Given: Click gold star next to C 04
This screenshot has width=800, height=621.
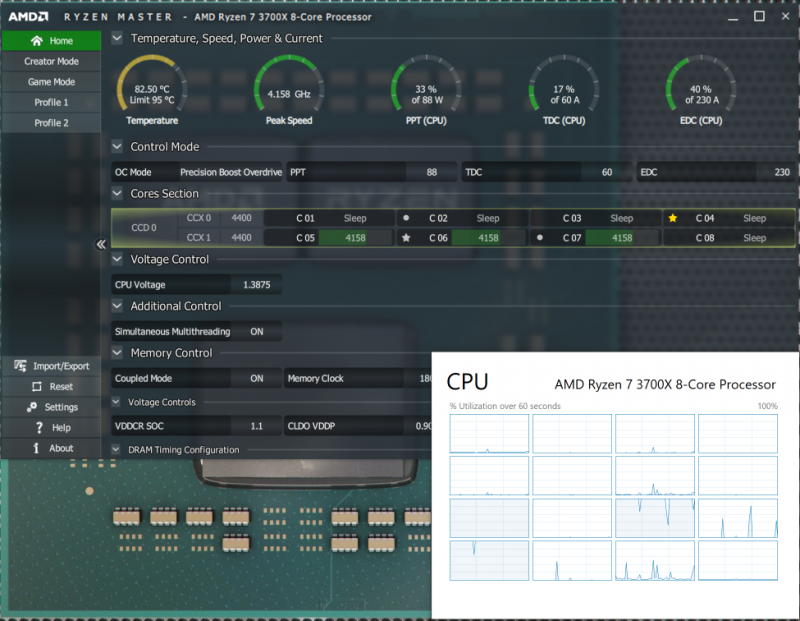Looking at the screenshot, I should click(x=672, y=218).
